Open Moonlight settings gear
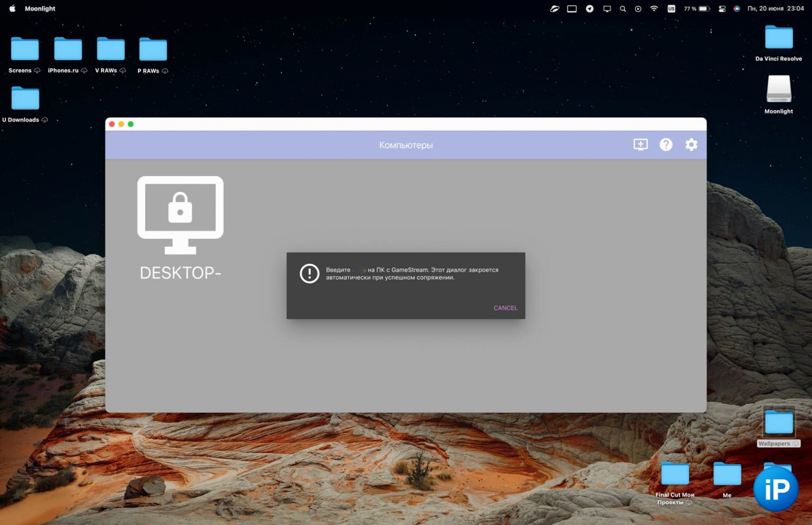812x525 pixels. pos(691,145)
